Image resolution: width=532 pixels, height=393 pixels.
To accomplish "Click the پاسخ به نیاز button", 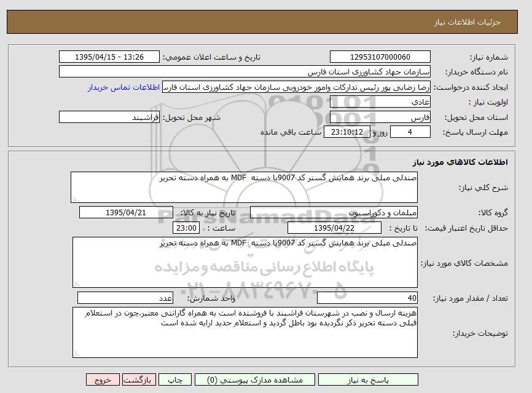I will 368,379.
